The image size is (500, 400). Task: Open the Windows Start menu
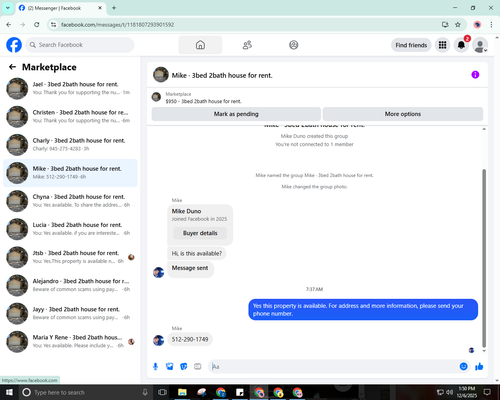[x=9, y=392]
